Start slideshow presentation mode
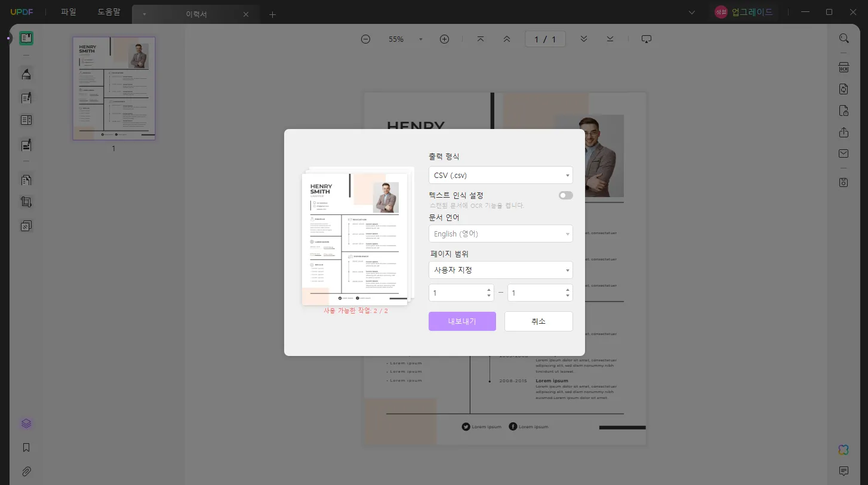868x485 pixels. 646,39
